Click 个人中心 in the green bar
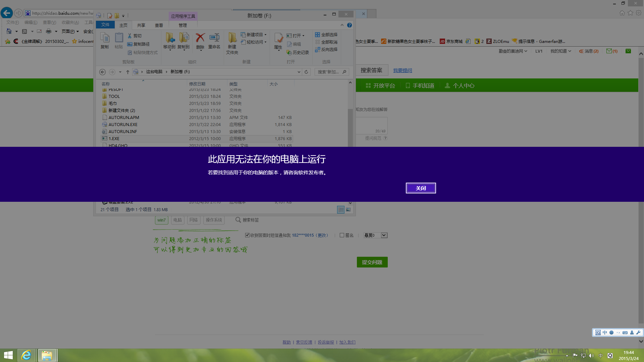This screenshot has height=362, width=644. (x=460, y=86)
